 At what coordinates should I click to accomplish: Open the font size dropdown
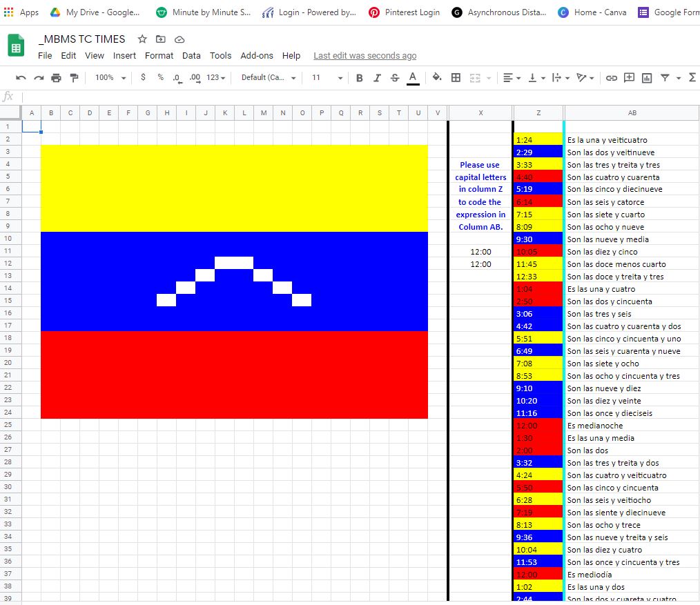(327, 78)
